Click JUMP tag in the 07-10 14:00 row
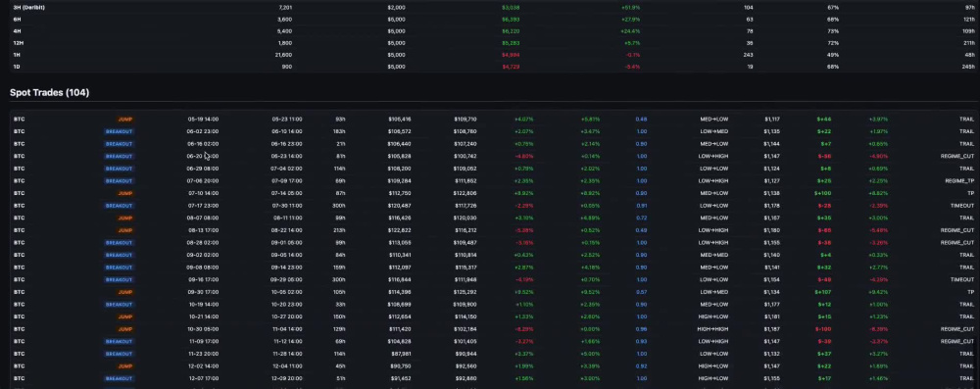Screen dimensions: 980x389 pos(125,193)
